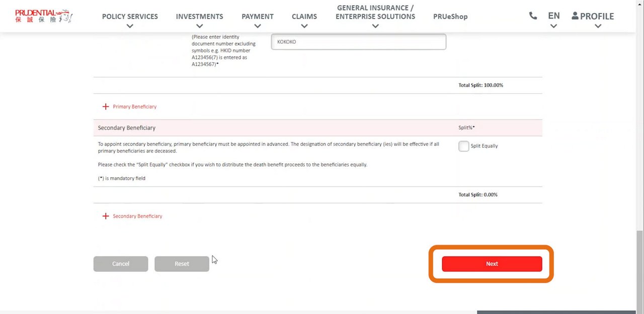
Task: Expand the Investments dropdown chevron
Action: (199, 26)
